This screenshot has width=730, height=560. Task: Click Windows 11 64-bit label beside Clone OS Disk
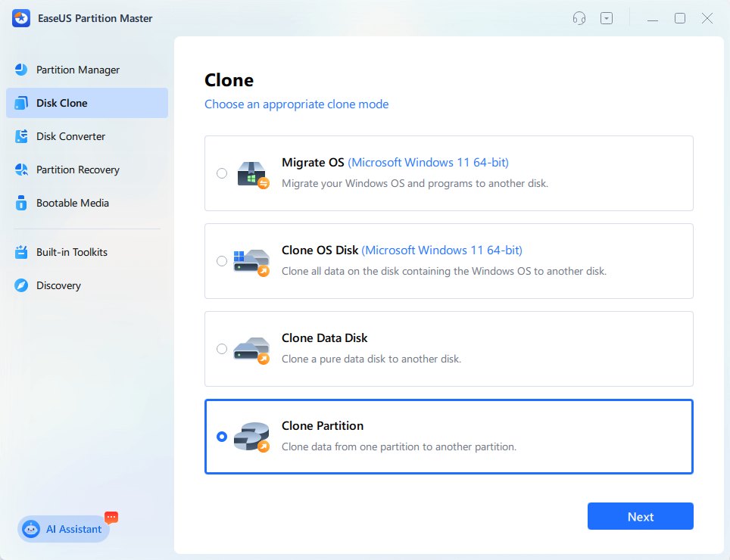pos(441,250)
